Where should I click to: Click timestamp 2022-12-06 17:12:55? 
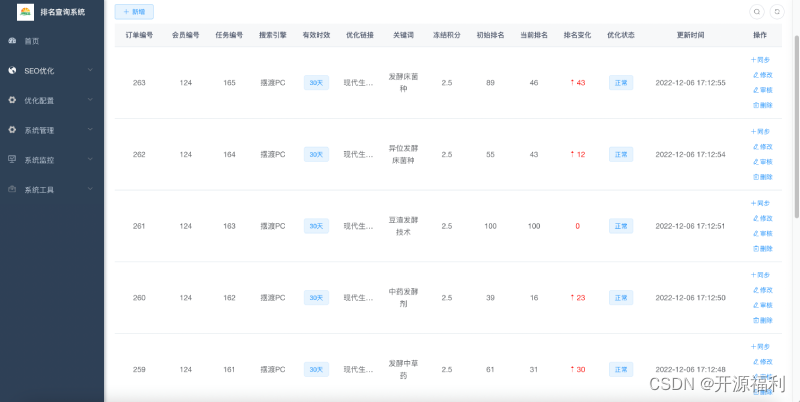(690, 83)
